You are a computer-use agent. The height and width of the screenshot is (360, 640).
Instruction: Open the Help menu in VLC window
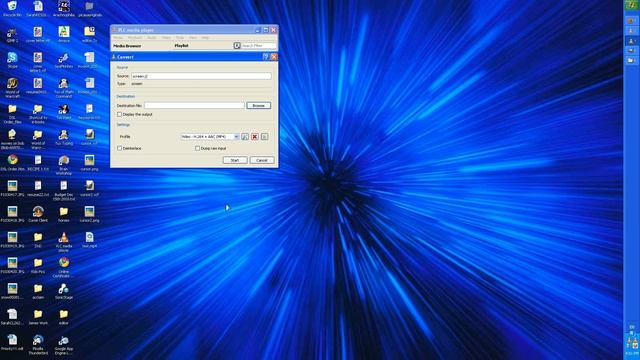(205, 38)
